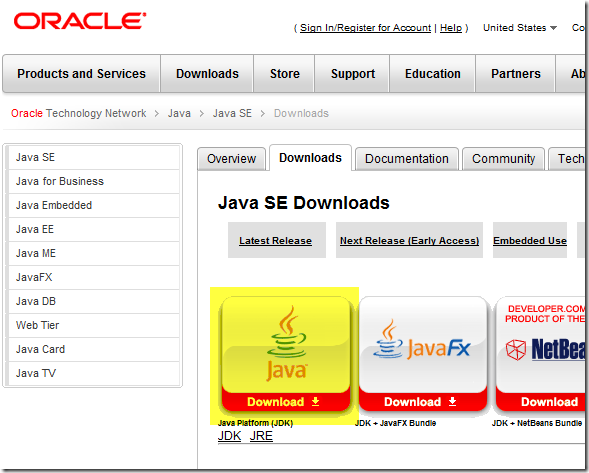The width and height of the screenshot is (589, 473).
Task: Click the Download bar under the NetBeans logo
Action: click(540, 402)
